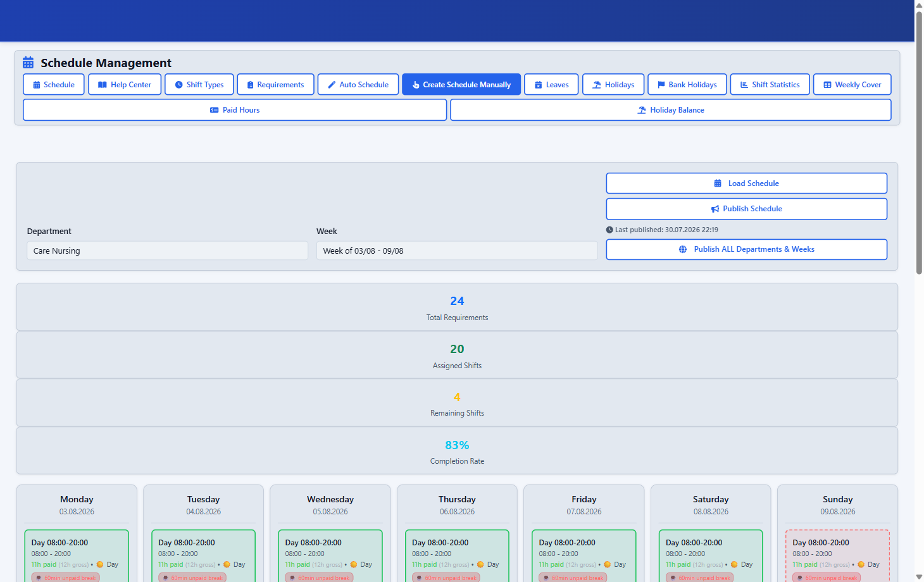Click Last published 30.07.2026 22:19 text
The image size is (924, 582).
666,230
